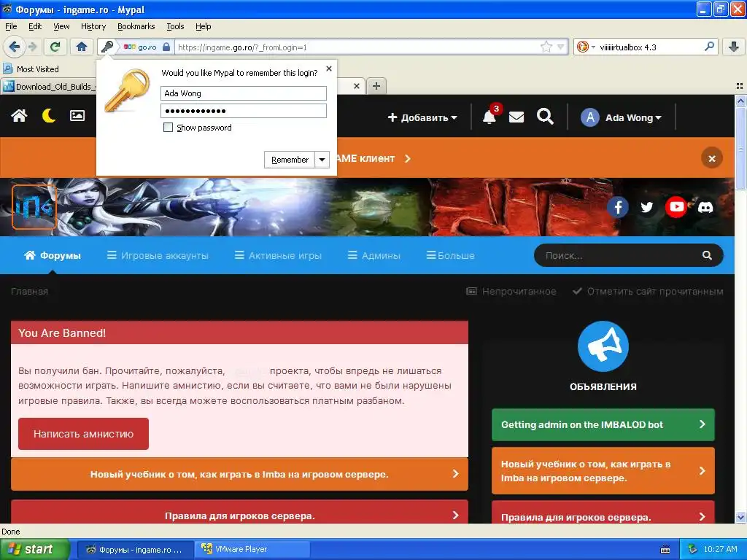Open the Ada Wong user menu
747x560 pixels.
point(621,117)
